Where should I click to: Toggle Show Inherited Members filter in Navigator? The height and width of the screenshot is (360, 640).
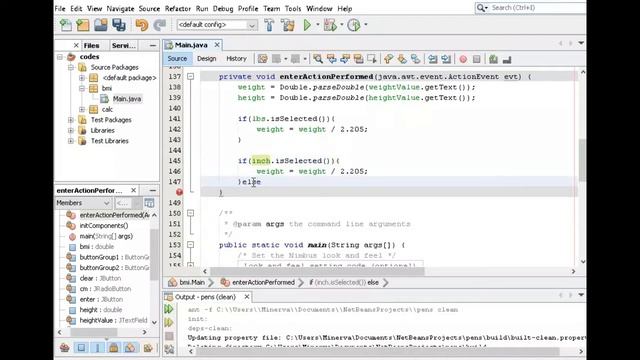[x=65, y=347]
